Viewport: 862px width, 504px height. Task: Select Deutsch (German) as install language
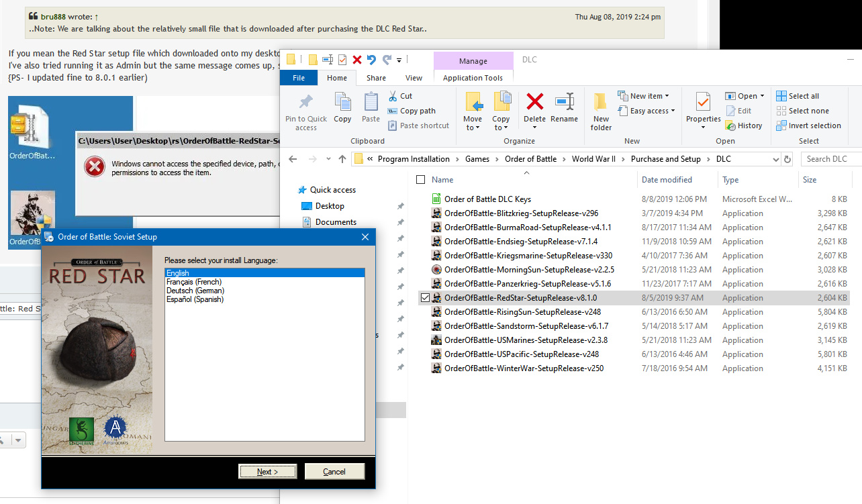pyautogui.click(x=195, y=291)
